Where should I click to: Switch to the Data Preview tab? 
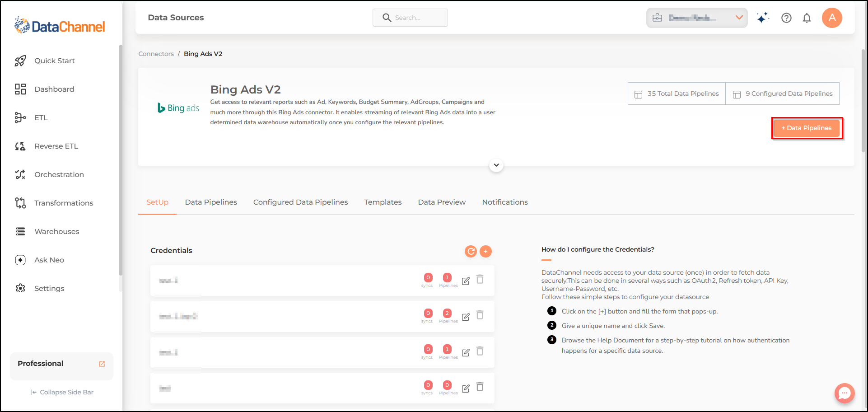click(442, 202)
